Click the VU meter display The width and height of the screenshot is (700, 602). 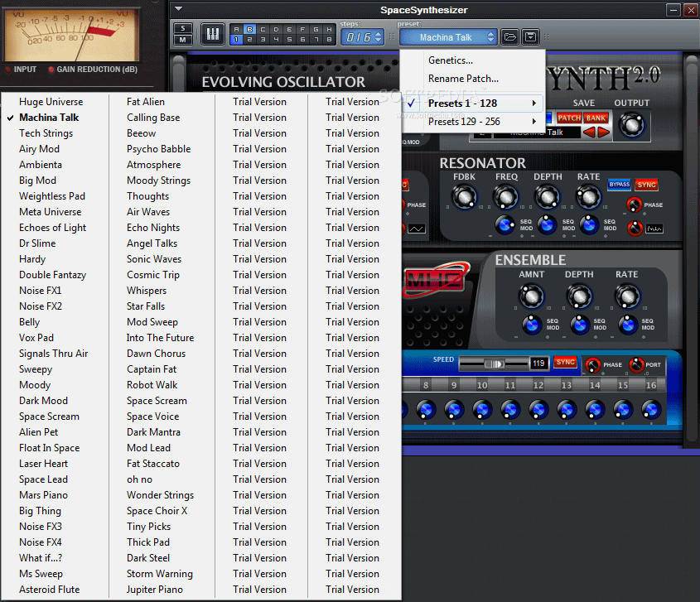(71, 35)
